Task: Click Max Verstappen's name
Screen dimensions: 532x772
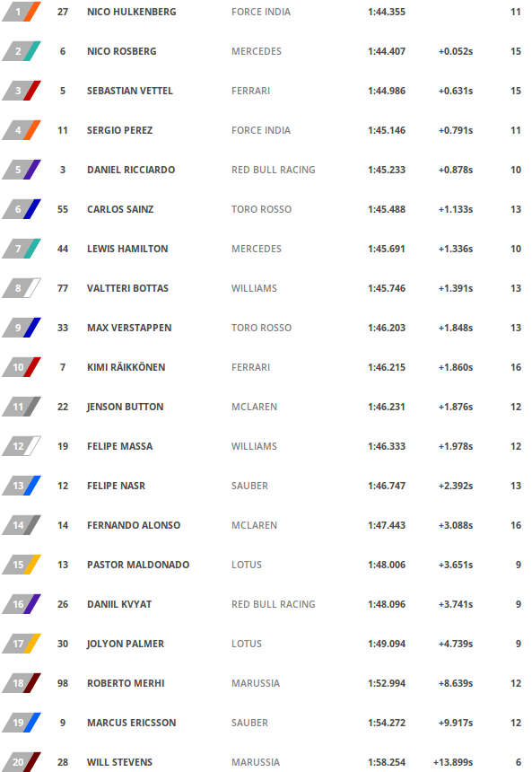Action: pyautogui.click(x=129, y=328)
